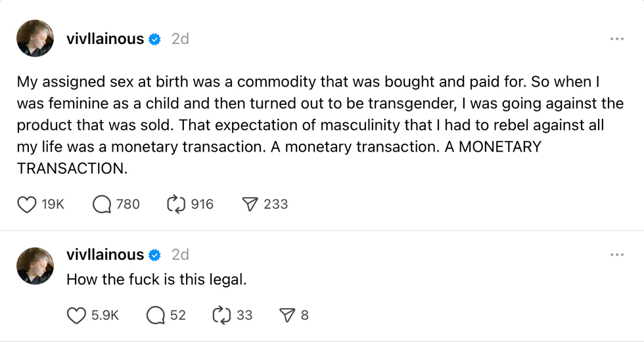Share the reply with 8 shares

(287, 316)
